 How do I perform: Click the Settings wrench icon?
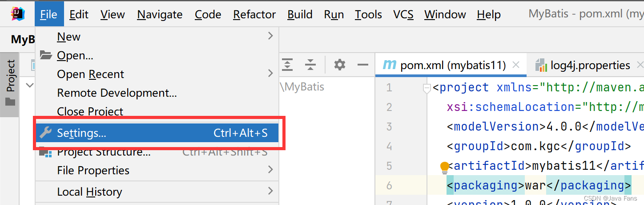[45, 132]
